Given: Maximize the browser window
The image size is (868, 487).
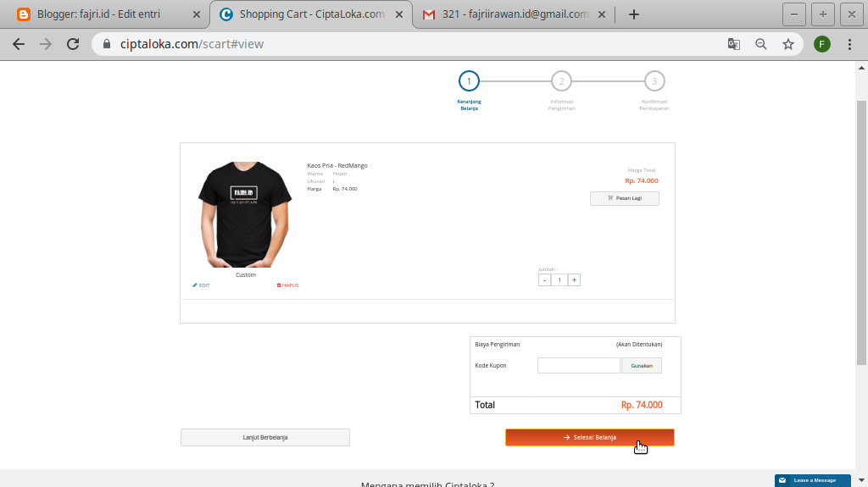Looking at the screenshot, I should [x=822, y=14].
